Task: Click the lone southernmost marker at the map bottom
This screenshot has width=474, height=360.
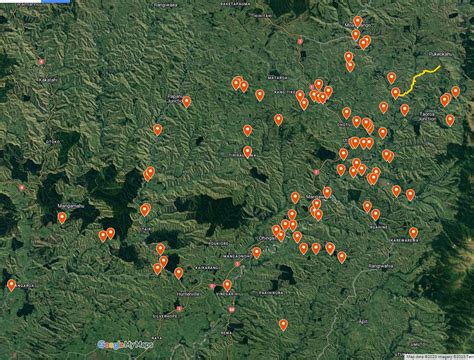Action: [x=283, y=324]
